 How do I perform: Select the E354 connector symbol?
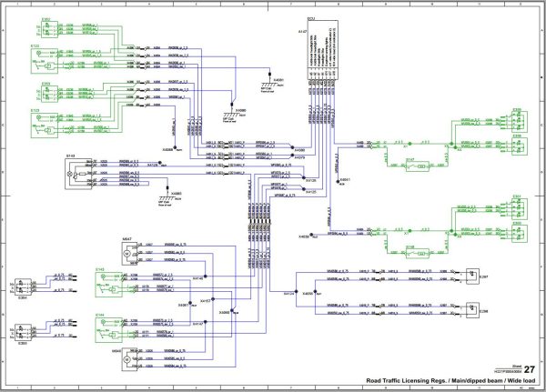(24, 286)
